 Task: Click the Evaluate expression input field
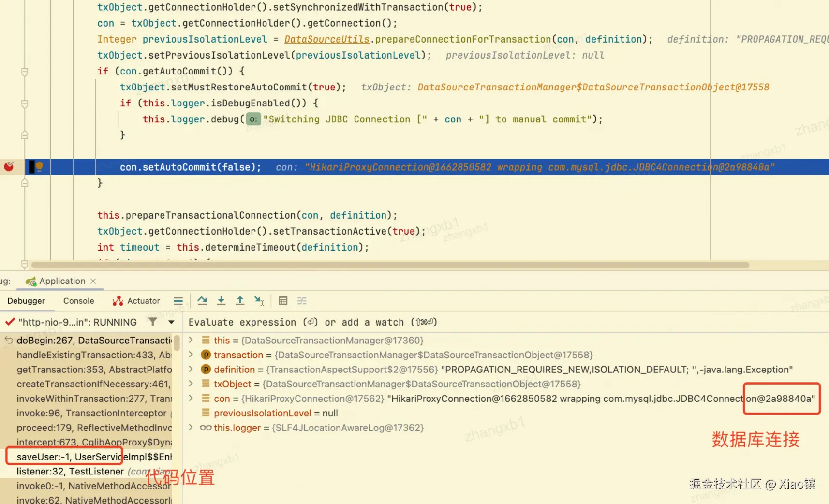505,322
